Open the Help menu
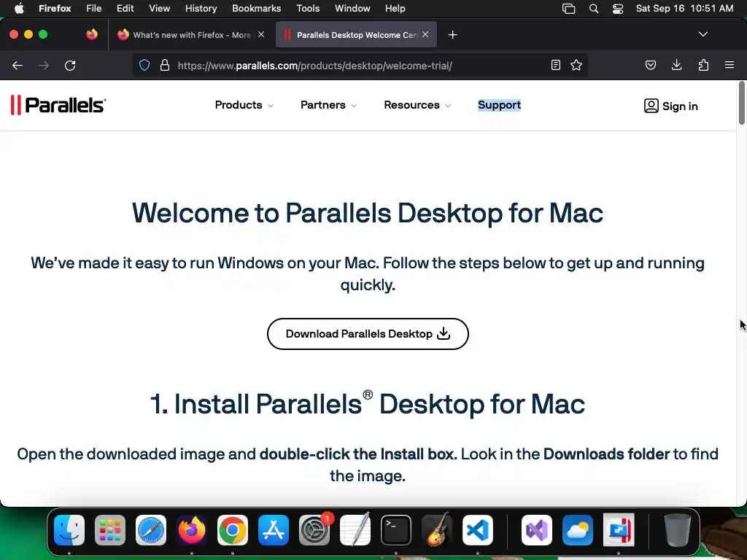The height and width of the screenshot is (560, 747). 395,9
